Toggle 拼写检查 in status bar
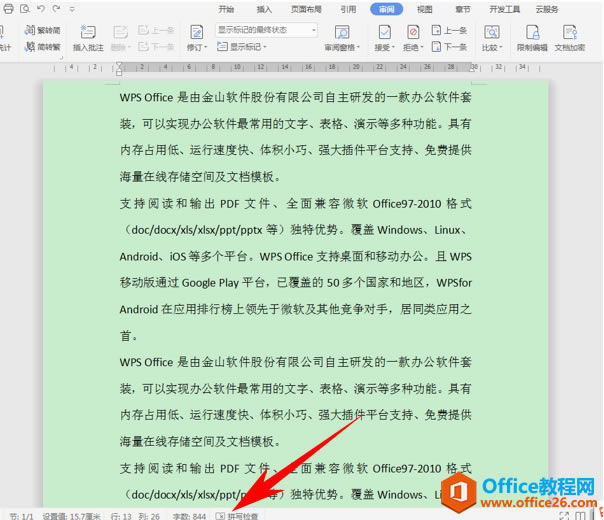Viewport: 604px width, 520px height. (237, 516)
